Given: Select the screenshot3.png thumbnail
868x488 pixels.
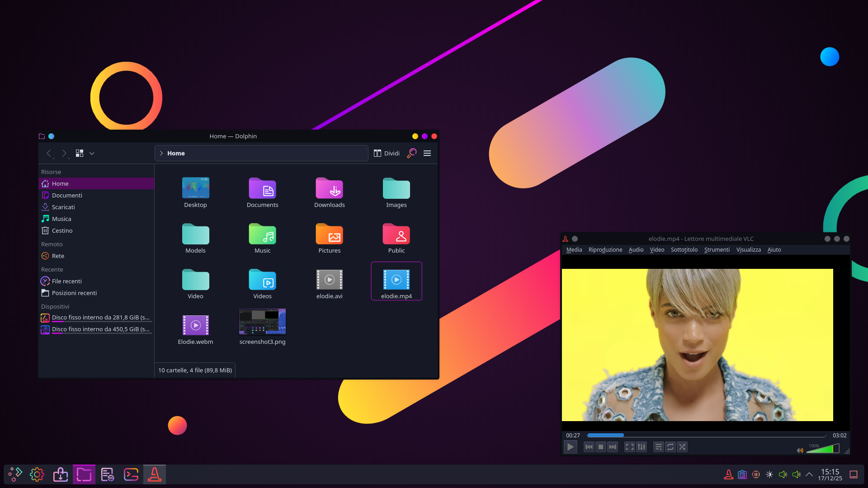Looking at the screenshot, I should [x=262, y=322].
